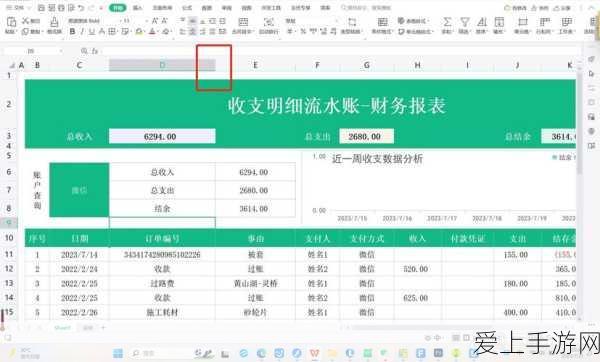
Task: Click the command search box
Action: 366,8
